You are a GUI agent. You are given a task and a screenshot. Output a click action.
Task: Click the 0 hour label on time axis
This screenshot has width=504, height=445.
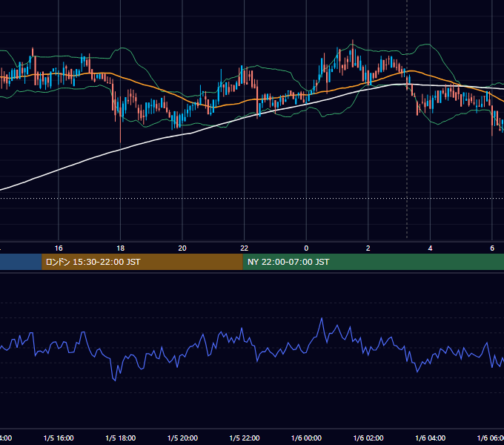[306, 248]
